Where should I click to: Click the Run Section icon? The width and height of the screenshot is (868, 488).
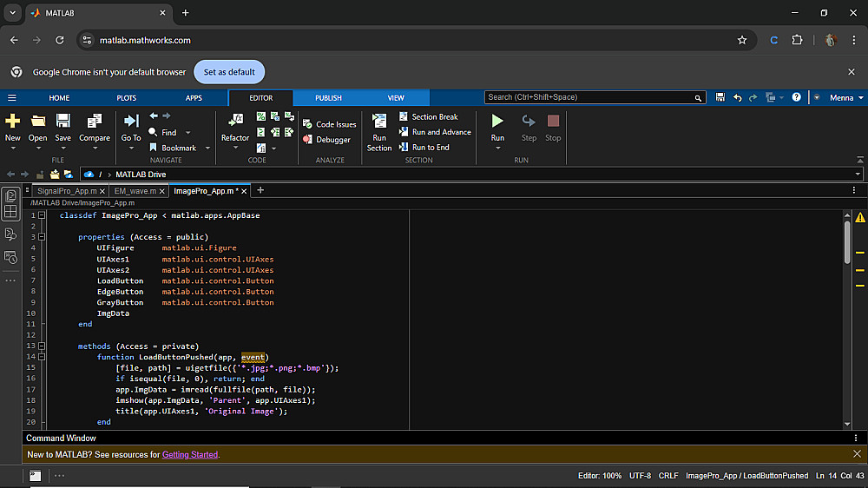pyautogui.click(x=379, y=121)
